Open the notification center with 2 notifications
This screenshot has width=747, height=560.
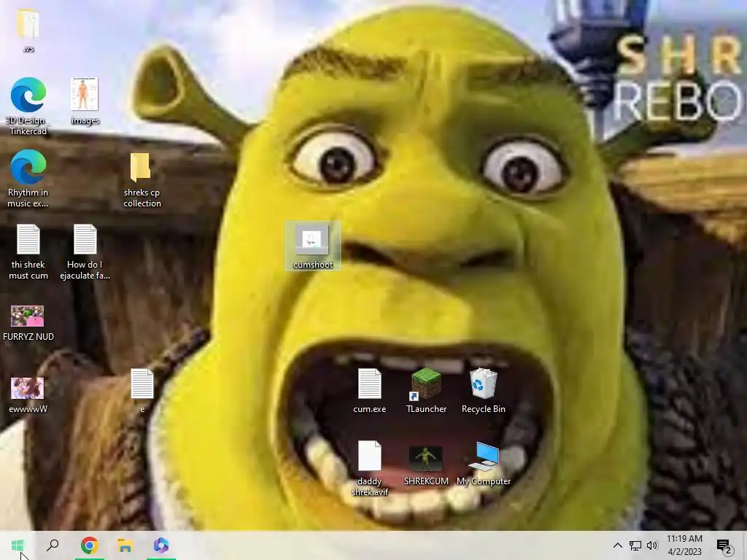[x=724, y=545]
